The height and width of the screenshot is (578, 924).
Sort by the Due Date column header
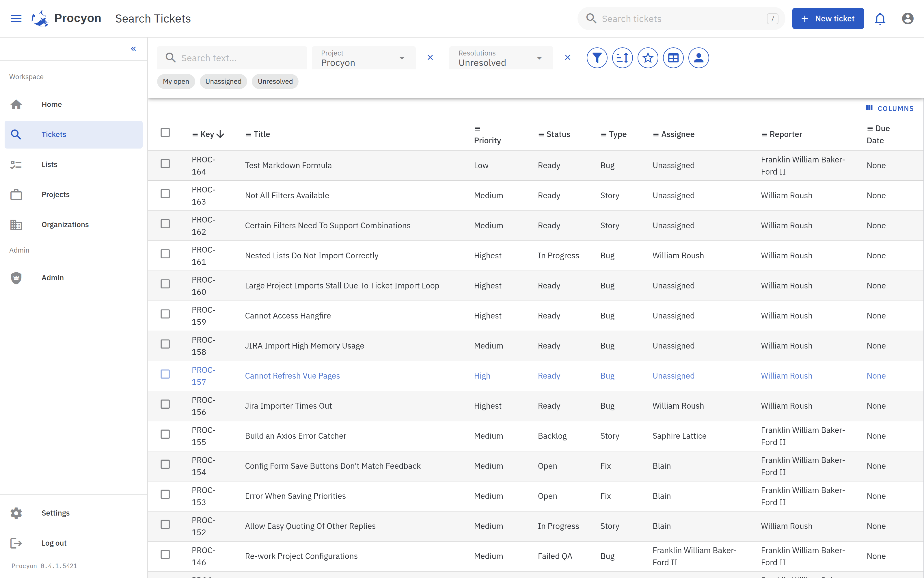(x=878, y=135)
